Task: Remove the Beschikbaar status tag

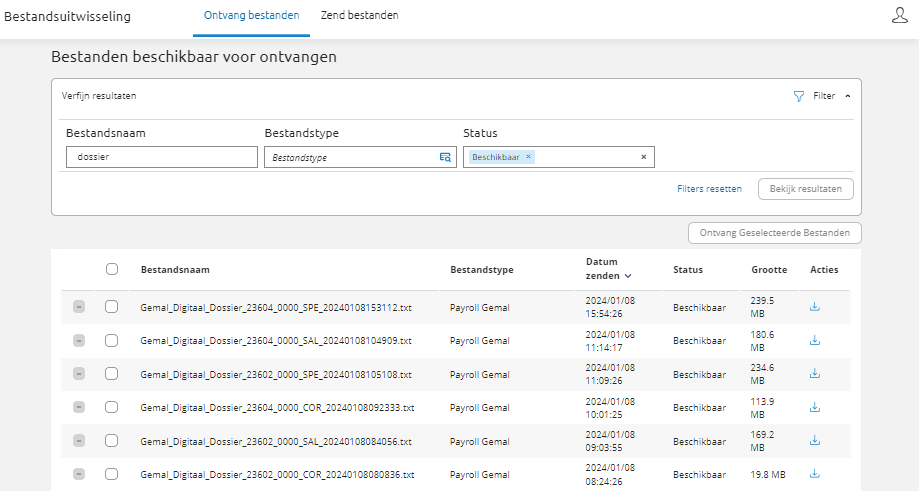Action: tap(529, 157)
